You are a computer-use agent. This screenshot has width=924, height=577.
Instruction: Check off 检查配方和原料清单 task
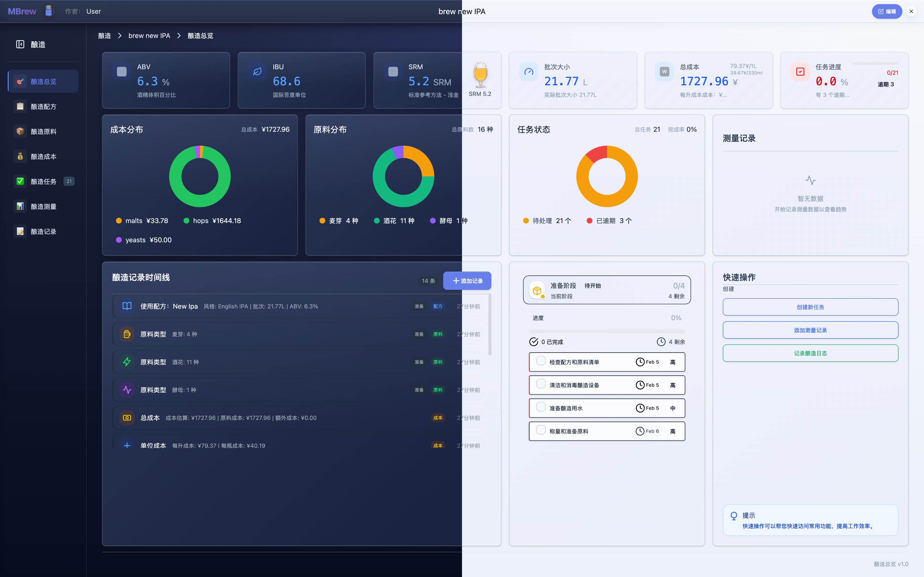(x=541, y=361)
